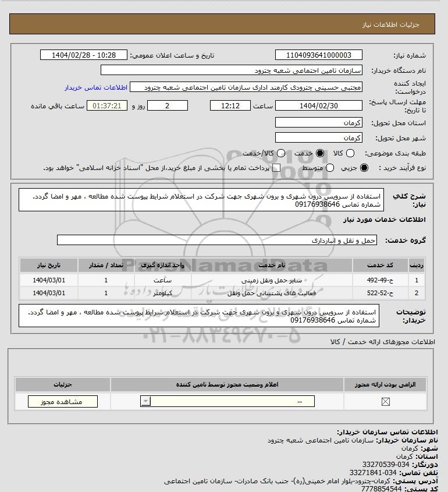The height and width of the screenshot is (492, 448).
Task: Click the delivery city field کرمان
Action: click(x=318, y=137)
